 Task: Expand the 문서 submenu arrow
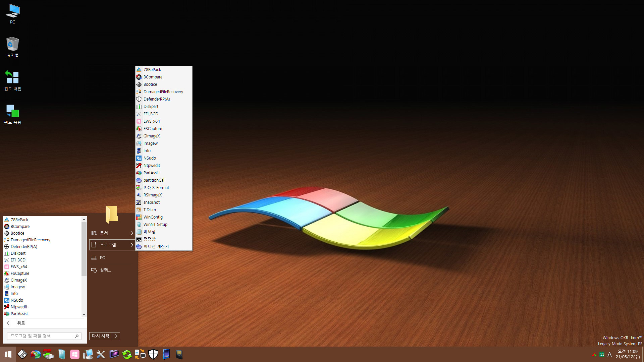132,233
